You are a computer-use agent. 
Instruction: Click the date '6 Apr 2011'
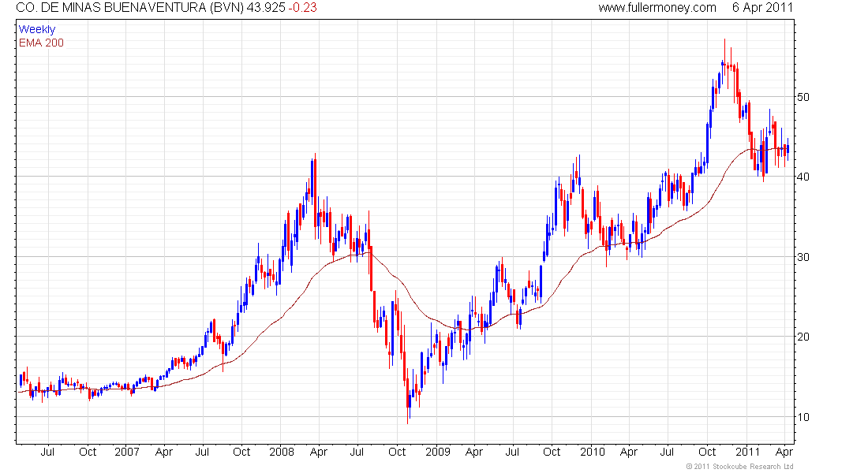tap(762, 8)
